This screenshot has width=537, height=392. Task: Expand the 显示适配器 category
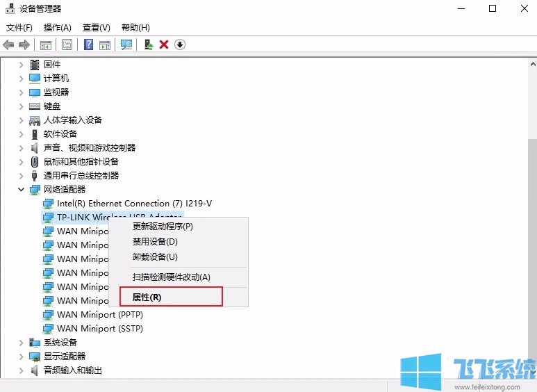(x=22, y=357)
